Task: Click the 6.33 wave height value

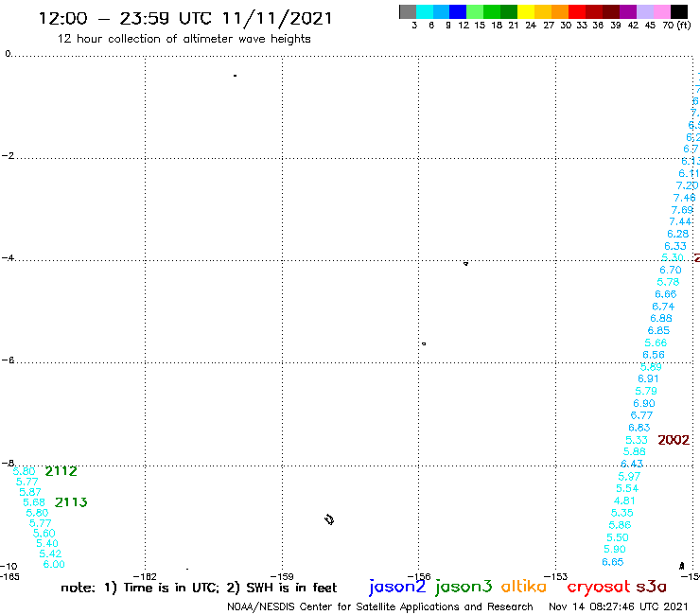Action: 675,246
